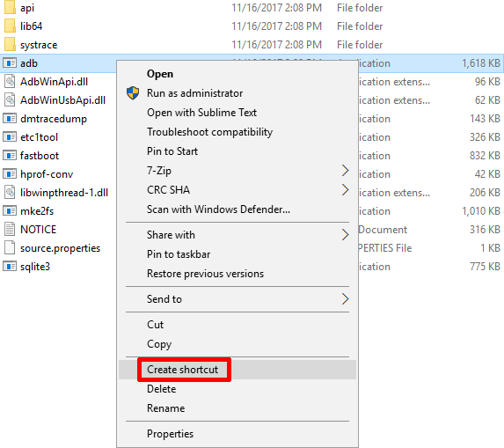Click the fastboot application icon
504x448 pixels.
[10, 155]
